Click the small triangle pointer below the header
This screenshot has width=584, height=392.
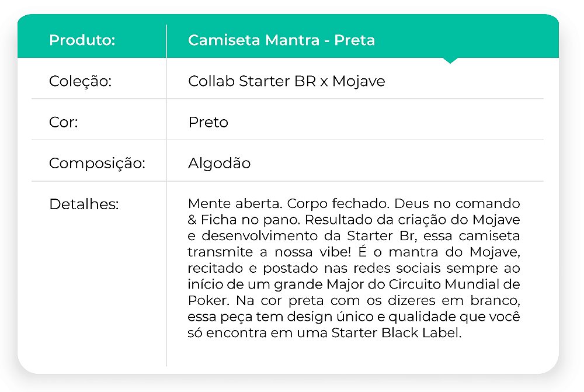click(450, 60)
